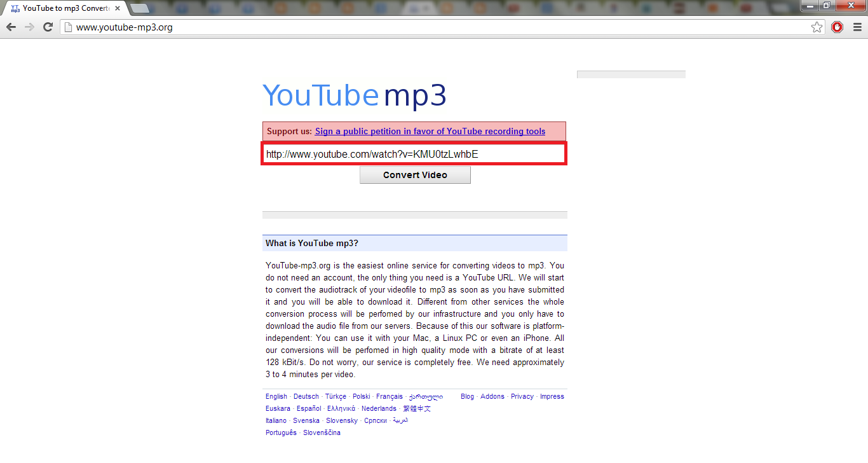Image resolution: width=868 pixels, height=463 pixels.
Task: Select the Arabic language link
Action: pyautogui.click(x=400, y=421)
